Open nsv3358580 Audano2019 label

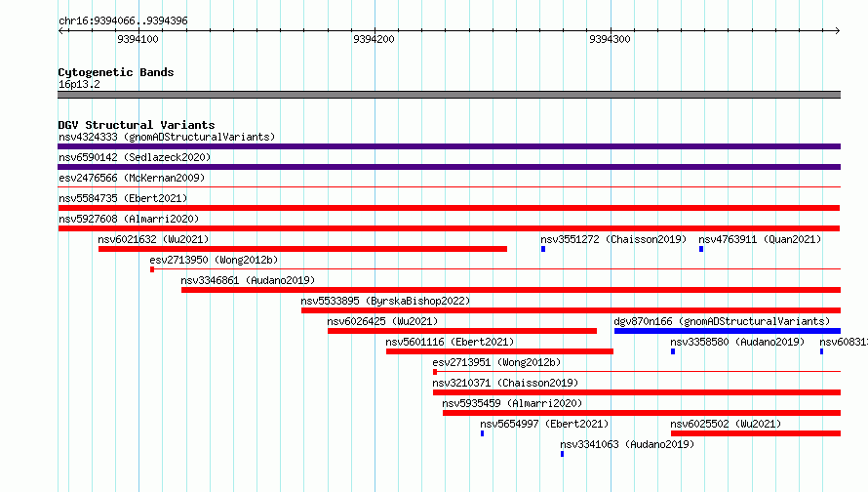point(737,342)
